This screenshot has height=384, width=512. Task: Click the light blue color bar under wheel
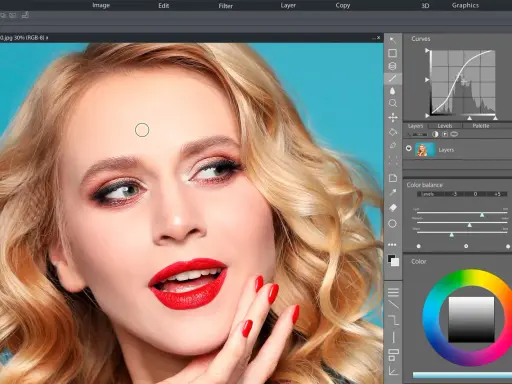462,375
